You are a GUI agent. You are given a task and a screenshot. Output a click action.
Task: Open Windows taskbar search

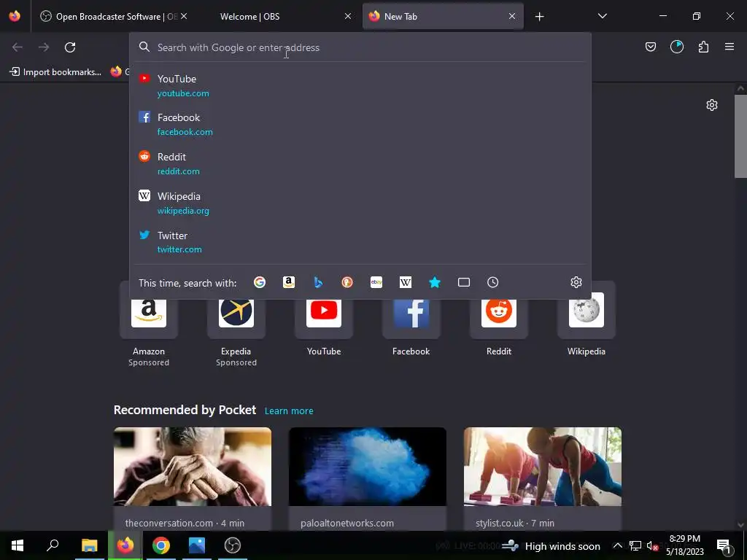pos(53,545)
